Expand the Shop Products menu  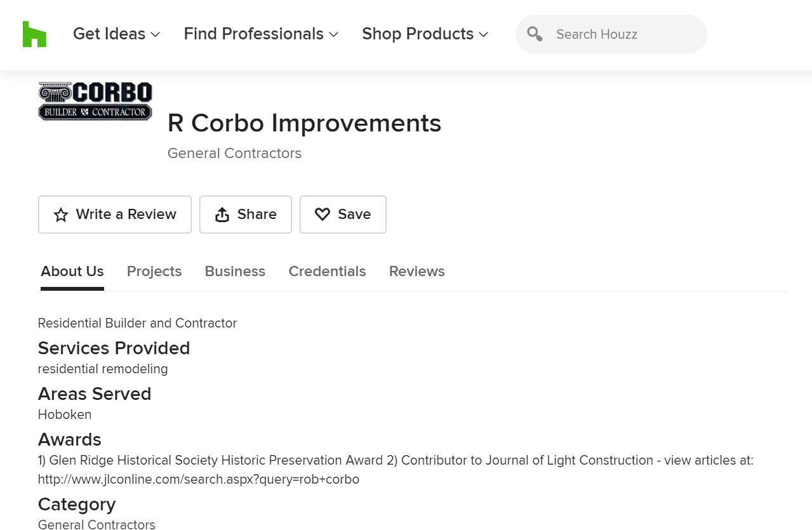pyautogui.click(x=425, y=34)
